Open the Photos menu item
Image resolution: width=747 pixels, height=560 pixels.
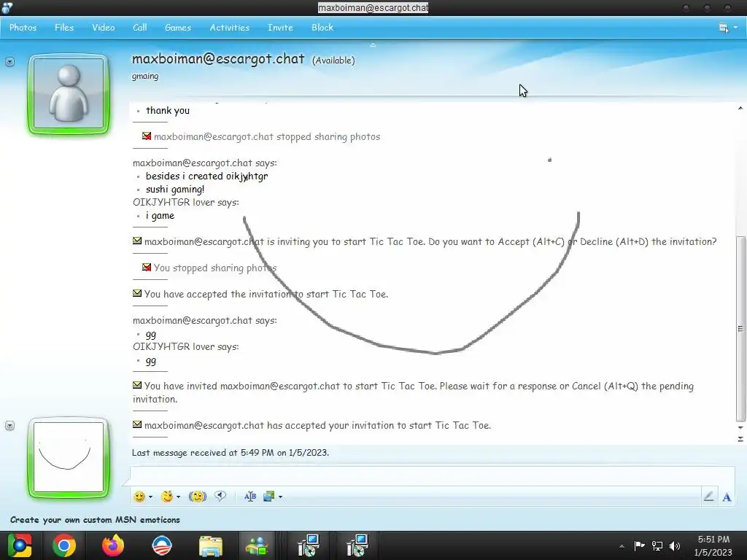[23, 28]
